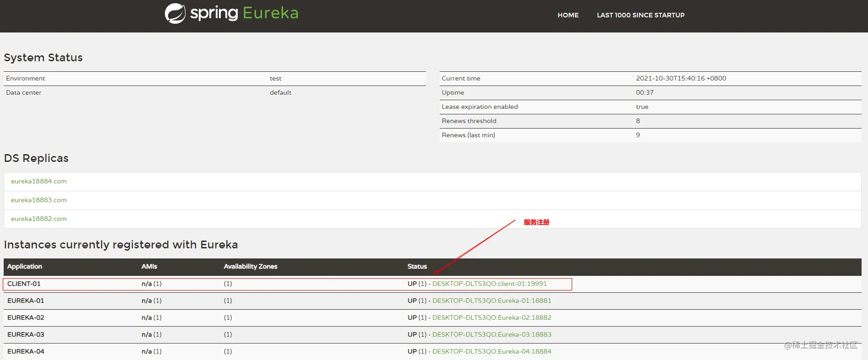The height and width of the screenshot is (360, 868).
Task: Open the eureka18883.com replica link
Action: [39, 200]
